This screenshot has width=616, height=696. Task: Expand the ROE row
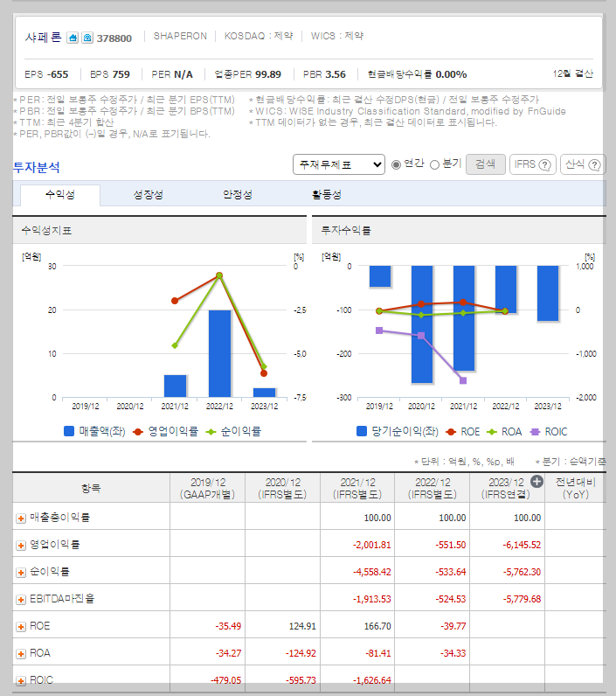21,627
